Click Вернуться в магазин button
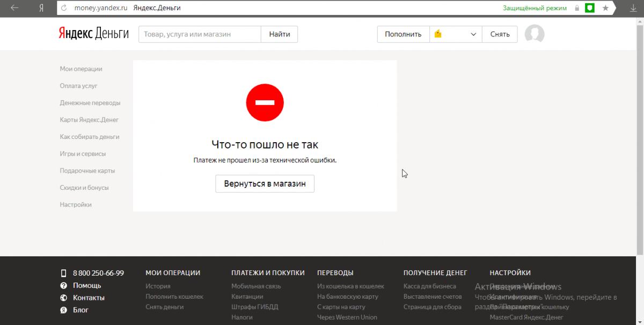The image size is (644, 325). coord(265,183)
